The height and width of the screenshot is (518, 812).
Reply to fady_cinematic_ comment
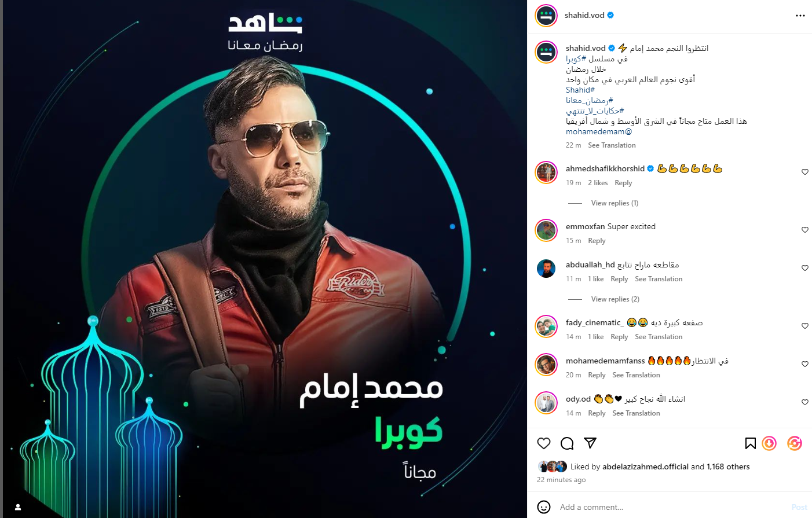[619, 337]
